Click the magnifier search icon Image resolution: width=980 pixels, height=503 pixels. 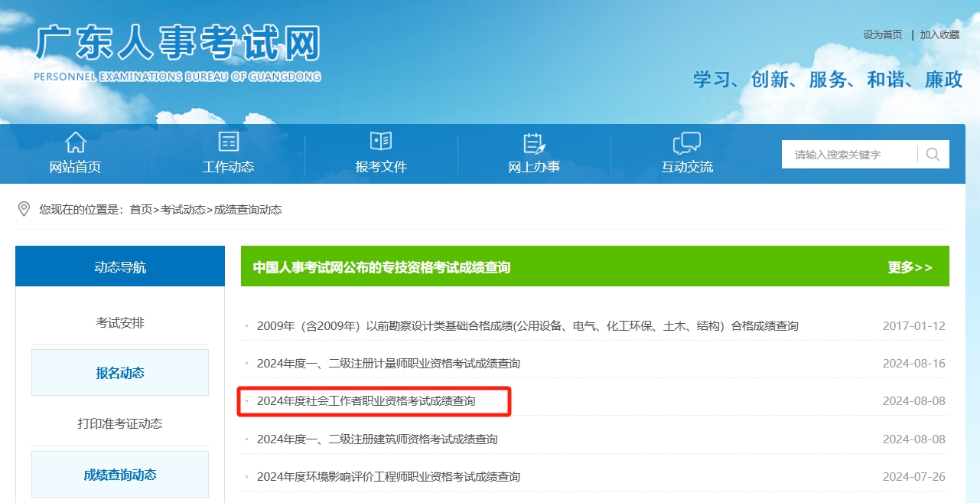coord(933,154)
